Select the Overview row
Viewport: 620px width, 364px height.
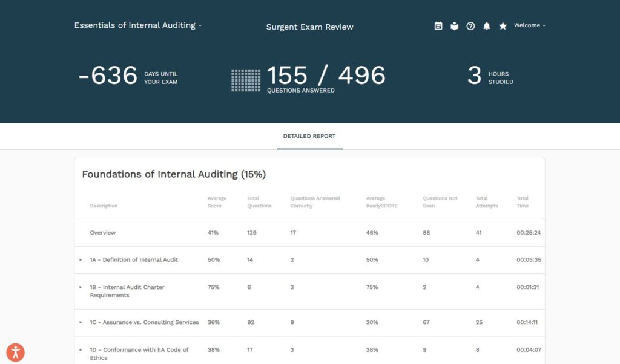[x=103, y=233]
